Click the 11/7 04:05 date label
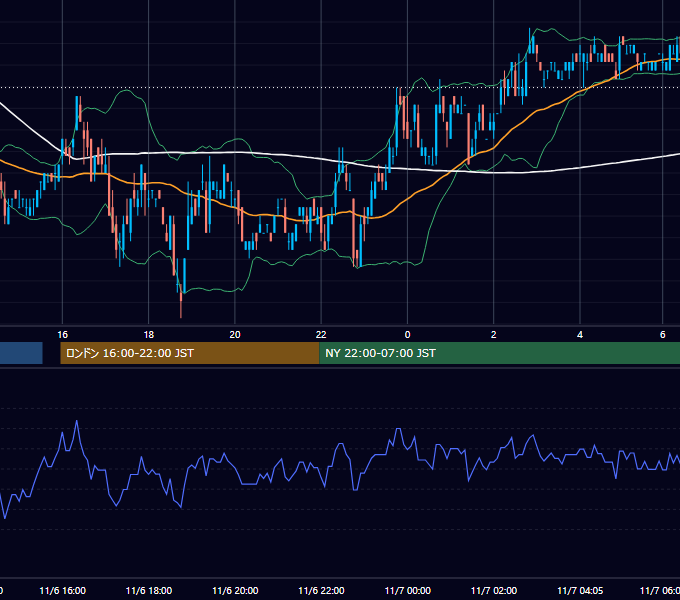 point(580,590)
